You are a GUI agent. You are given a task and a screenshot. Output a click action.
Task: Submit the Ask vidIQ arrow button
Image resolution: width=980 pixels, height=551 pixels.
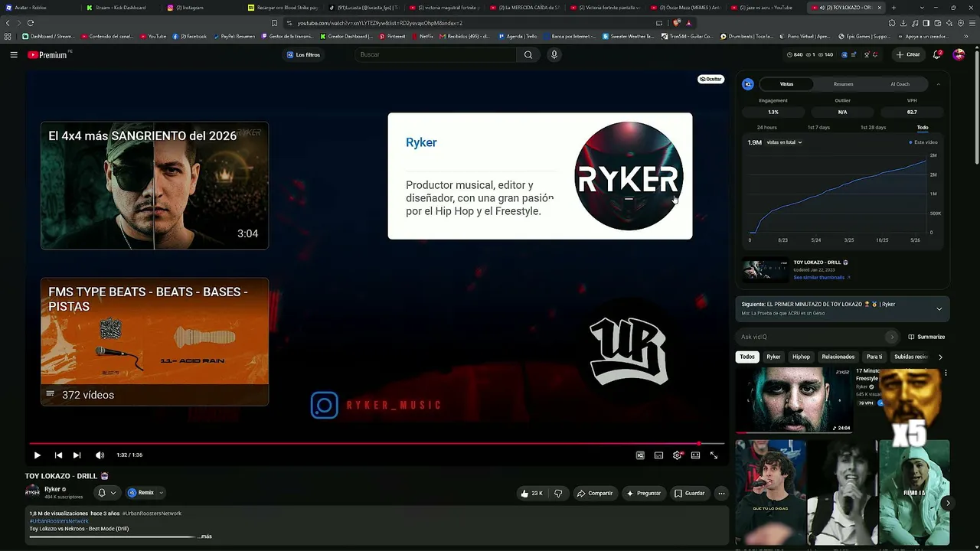891,337
